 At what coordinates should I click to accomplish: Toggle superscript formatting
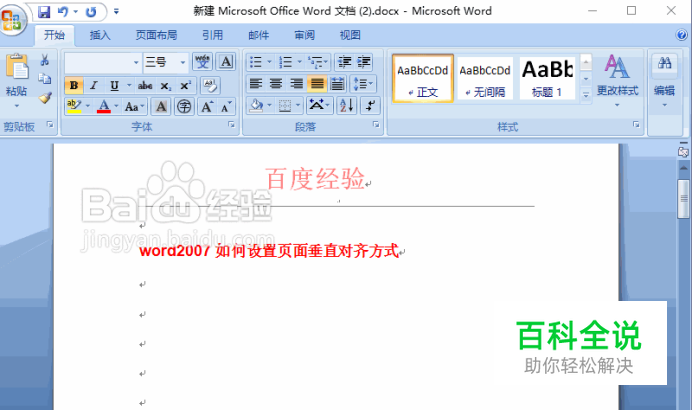pyautogui.click(x=185, y=85)
